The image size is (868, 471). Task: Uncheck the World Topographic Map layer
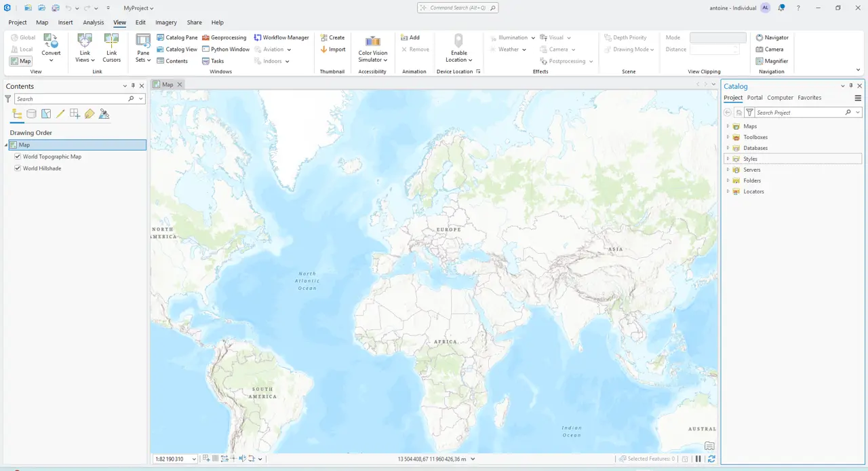tap(18, 157)
